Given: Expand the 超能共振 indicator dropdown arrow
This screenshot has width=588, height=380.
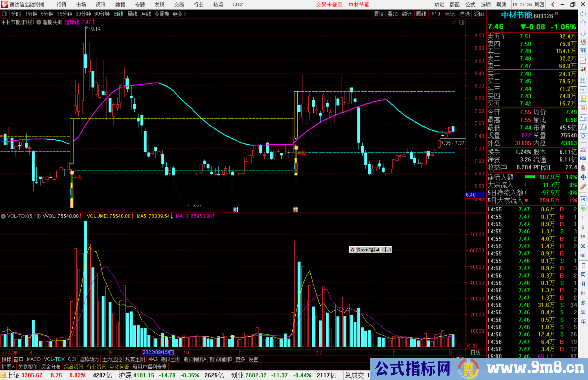Looking at the screenshot, I should (x=39, y=22).
